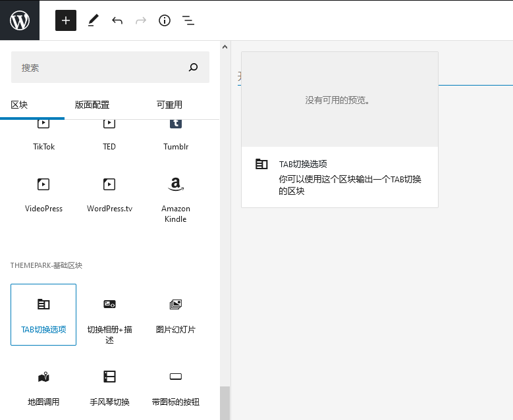Insert the TAB切换选项 block
The height and width of the screenshot is (420, 513).
43,315
